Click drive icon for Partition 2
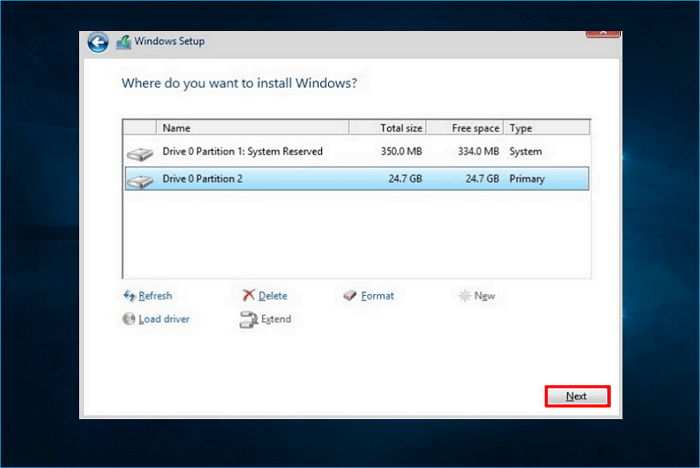The image size is (700, 468). point(139,180)
